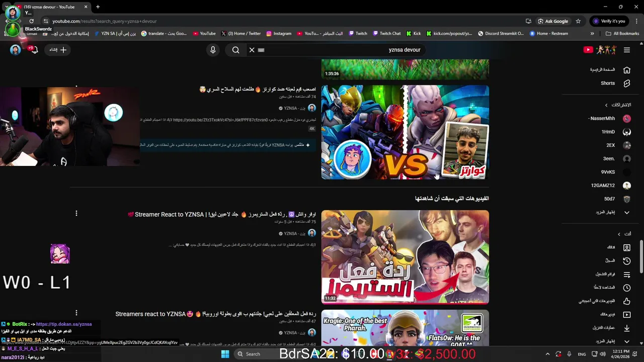Image resolution: width=644 pixels, height=362 pixels.
Task: Open the 12GAMZ12 subscription channel
Action: (x=611, y=186)
